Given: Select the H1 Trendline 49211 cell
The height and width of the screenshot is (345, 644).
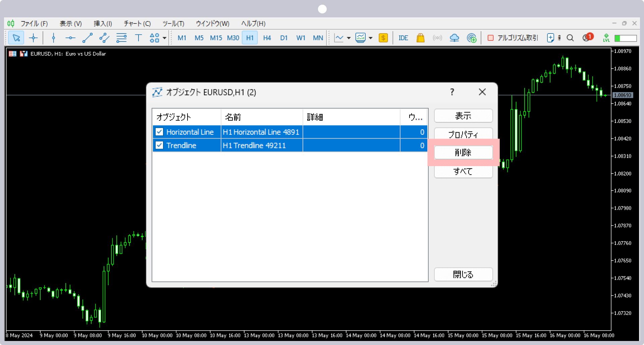Looking at the screenshot, I should 262,145.
